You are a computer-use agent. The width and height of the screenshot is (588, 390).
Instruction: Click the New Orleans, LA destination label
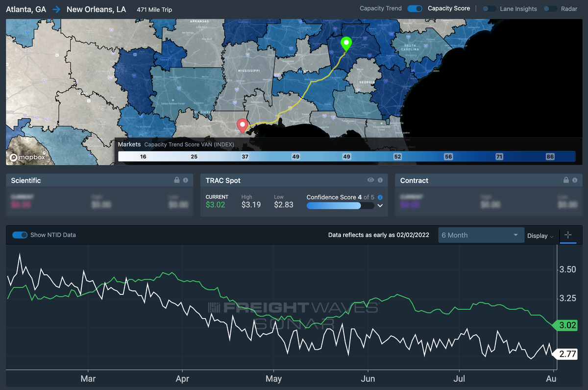point(96,9)
